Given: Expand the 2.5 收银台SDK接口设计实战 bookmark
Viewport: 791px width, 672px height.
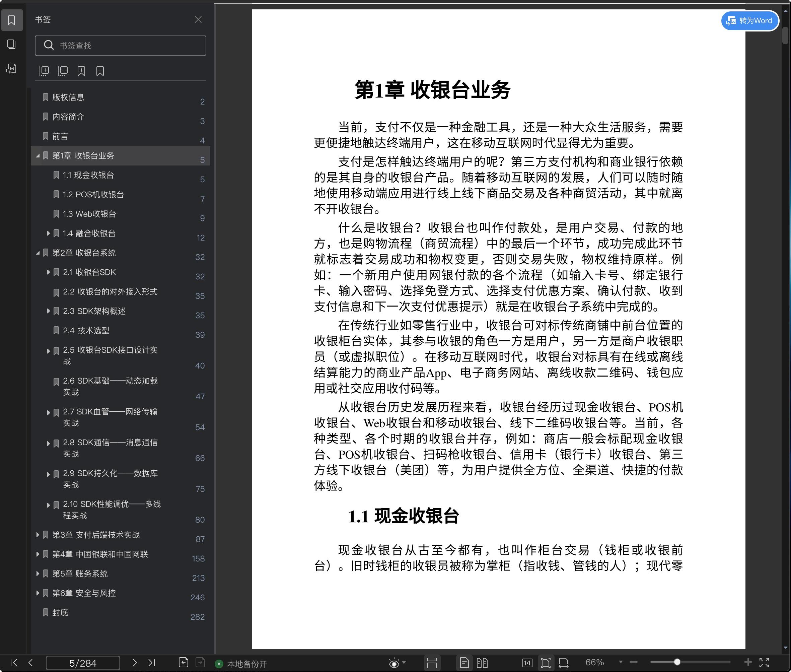Looking at the screenshot, I should click(48, 351).
